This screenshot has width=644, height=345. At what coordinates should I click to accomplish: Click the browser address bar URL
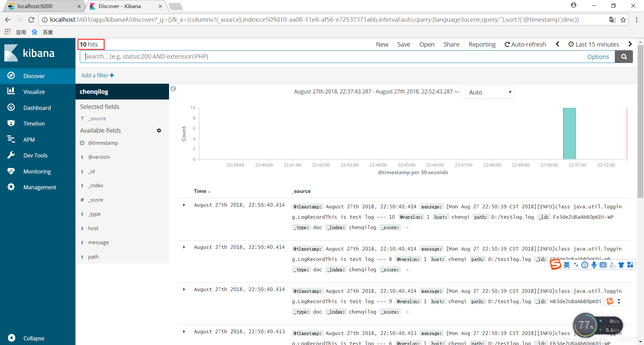tap(314, 20)
